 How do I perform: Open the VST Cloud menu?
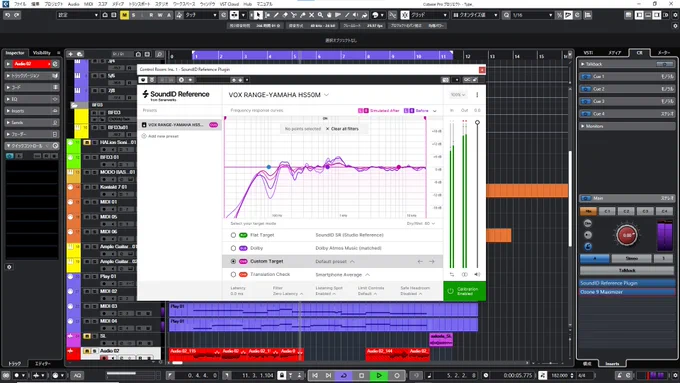(x=229, y=4)
